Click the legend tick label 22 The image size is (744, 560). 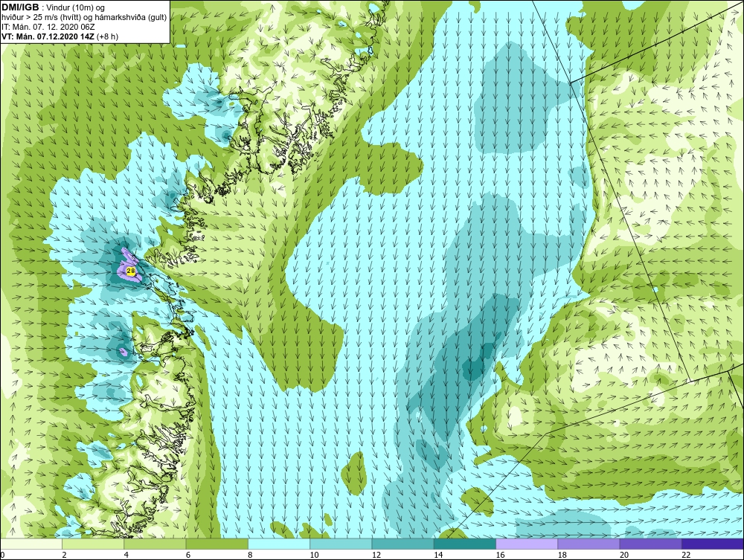tap(686, 555)
